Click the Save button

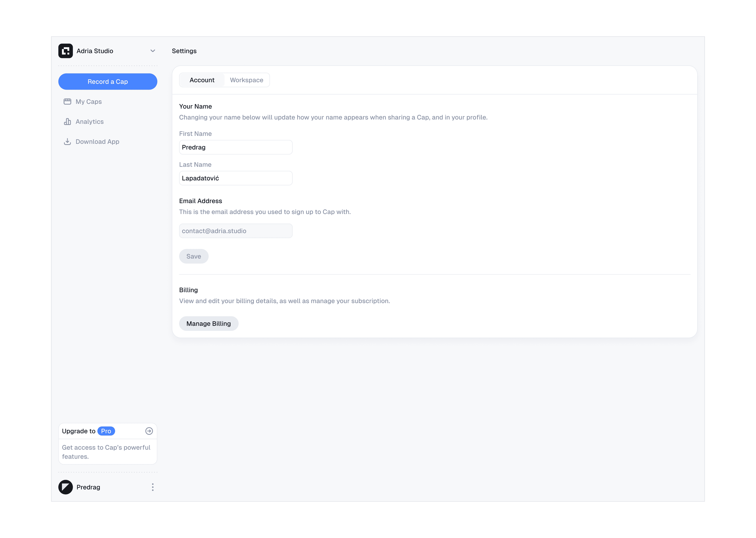pyautogui.click(x=194, y=256)
